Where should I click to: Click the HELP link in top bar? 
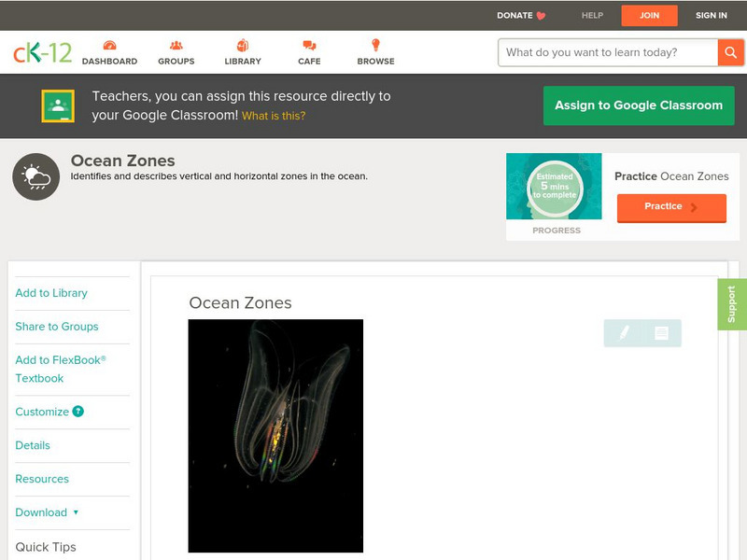[x=592, y=16]
